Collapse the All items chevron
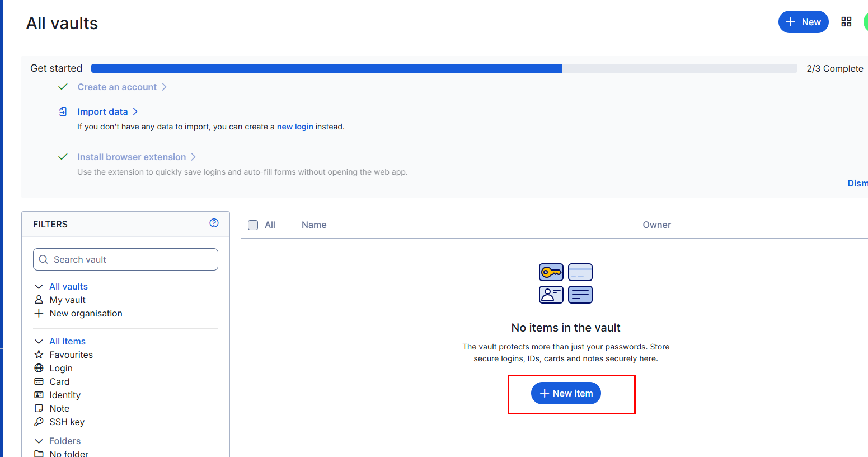This screenshot has width=868, height=457. point(39,342)
